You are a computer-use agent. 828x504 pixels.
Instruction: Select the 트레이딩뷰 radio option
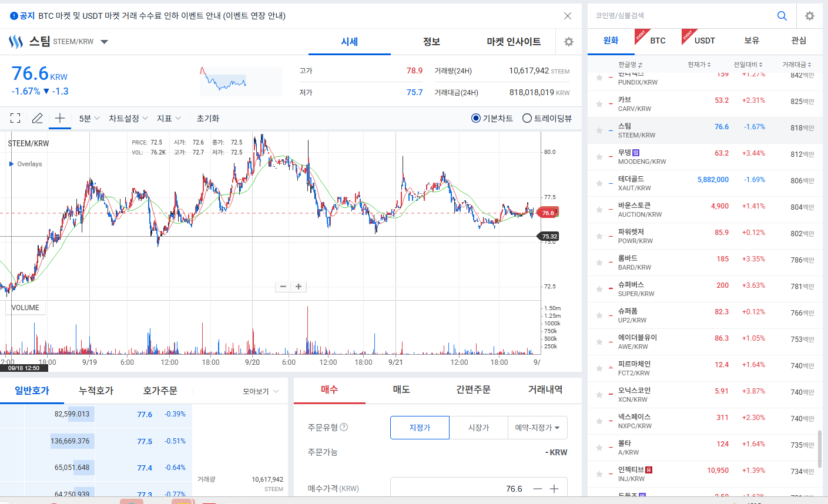[x=547, y=118]
